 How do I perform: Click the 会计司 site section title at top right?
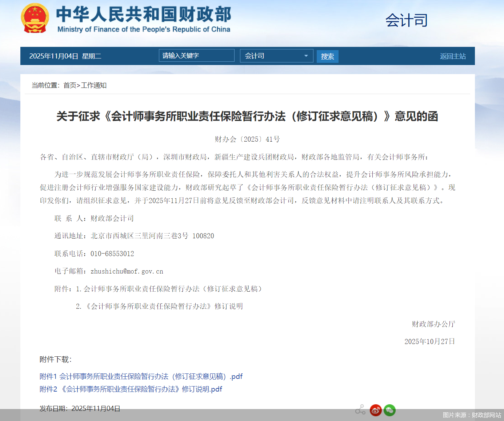pos(407,21)
